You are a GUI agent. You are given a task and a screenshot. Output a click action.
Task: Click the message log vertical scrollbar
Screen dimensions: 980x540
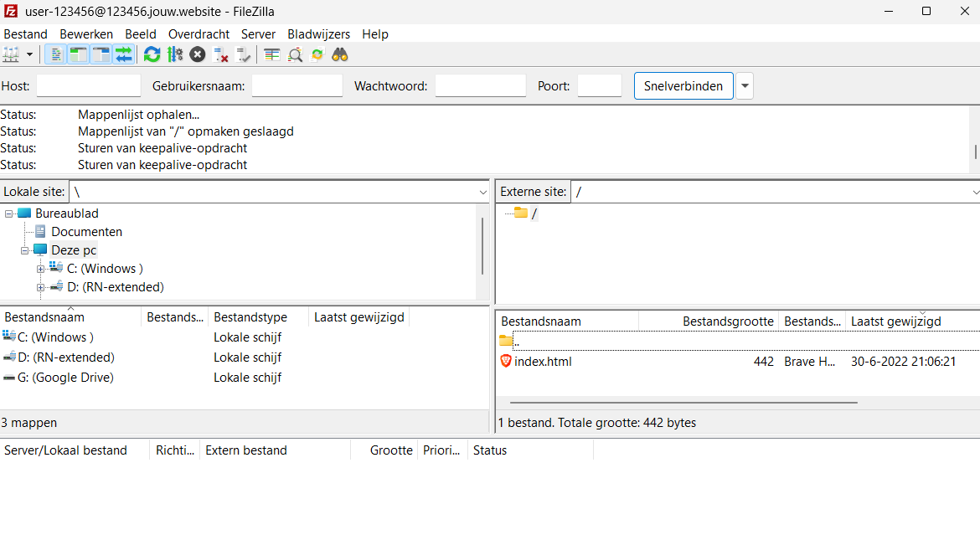[975, 152]
